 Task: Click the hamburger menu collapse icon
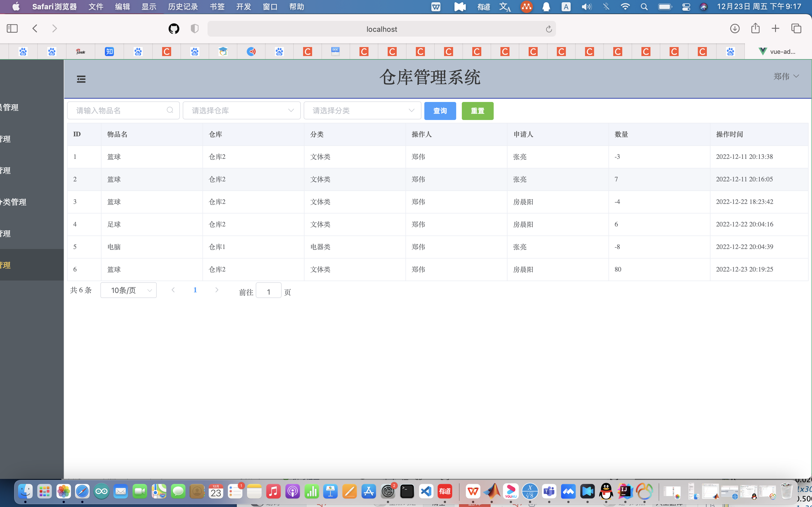coord(81,79)
